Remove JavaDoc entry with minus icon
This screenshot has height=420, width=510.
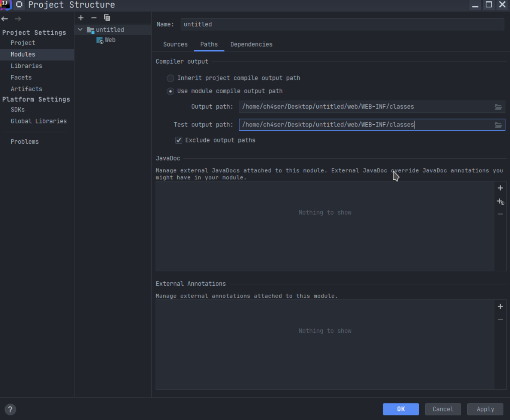tap(500, 214)
